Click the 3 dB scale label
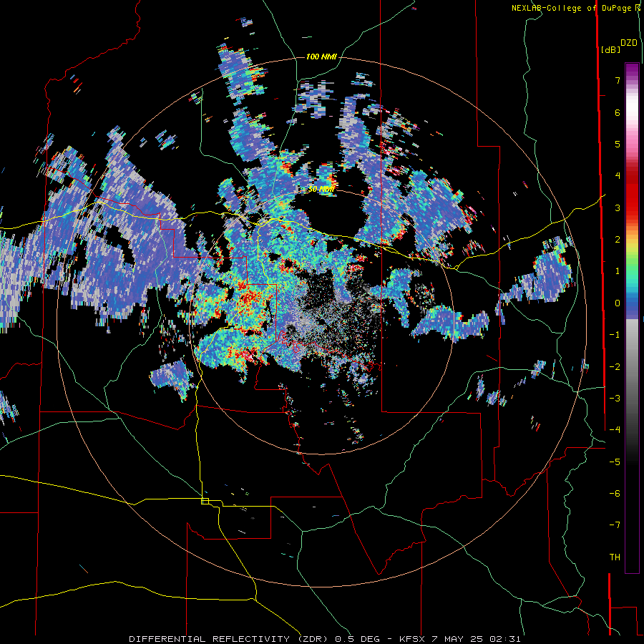Image resolution: width=644 pixels, height=644 pixels. click(618, 208)
